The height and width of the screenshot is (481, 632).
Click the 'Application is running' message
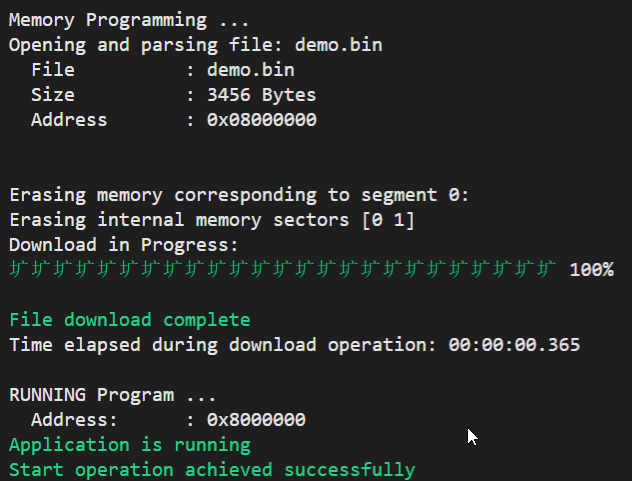130,445
